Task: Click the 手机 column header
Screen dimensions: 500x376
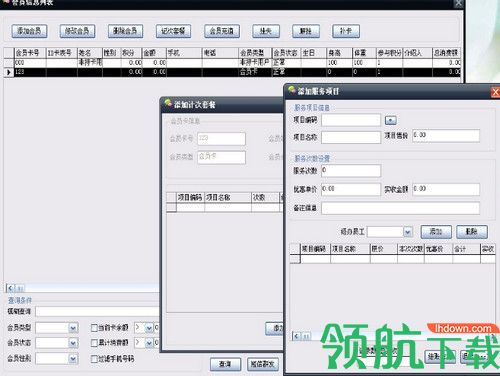Action: 184,53
